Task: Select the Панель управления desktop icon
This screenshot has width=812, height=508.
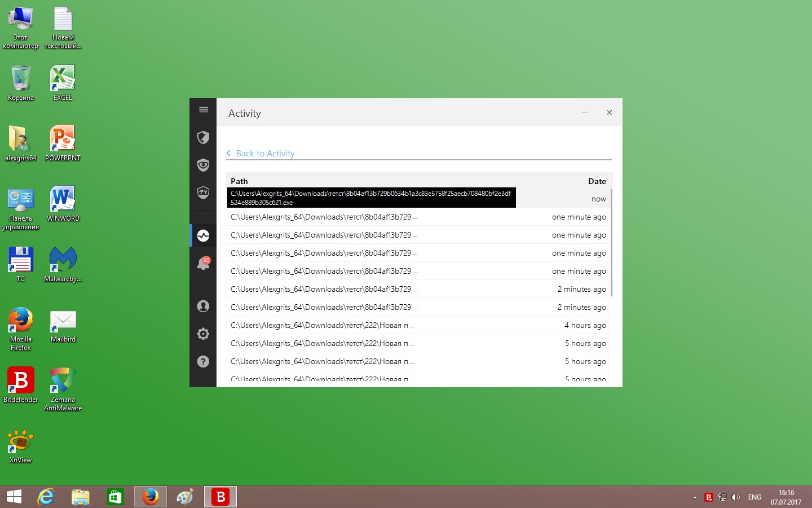Action: click(x=20, y=209)
